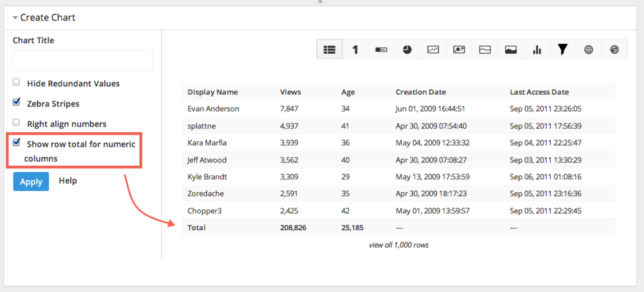Screen dimensions: 644x292
Task: Click Sep 03, 2011 13:30:29 access date
Action: [545, 160]
